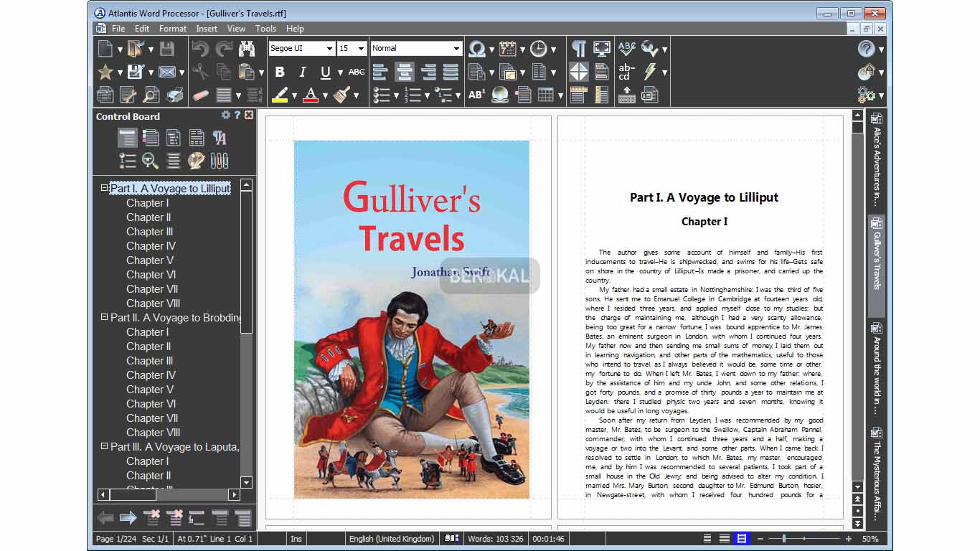The height and width of the screenshot is (551, 980).
Task: Click English (United Kingdom) in status bar
Action: coord(392,539)
